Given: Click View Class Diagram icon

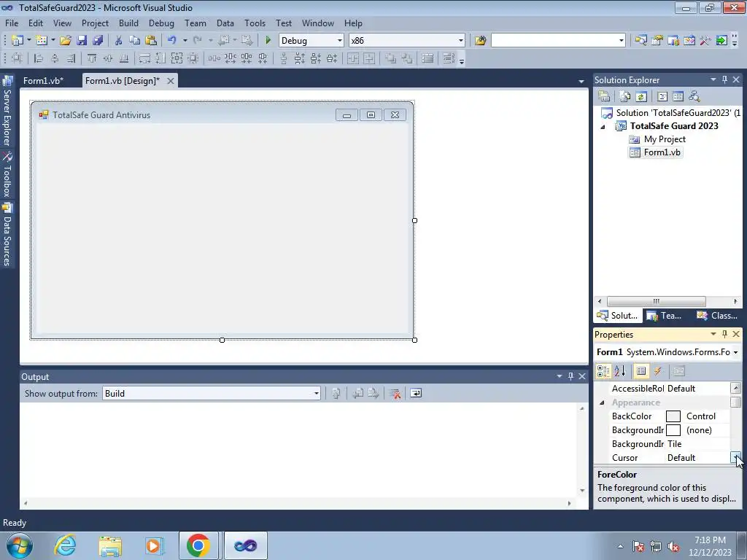Looking at the screenshot, I should (694, 97).
